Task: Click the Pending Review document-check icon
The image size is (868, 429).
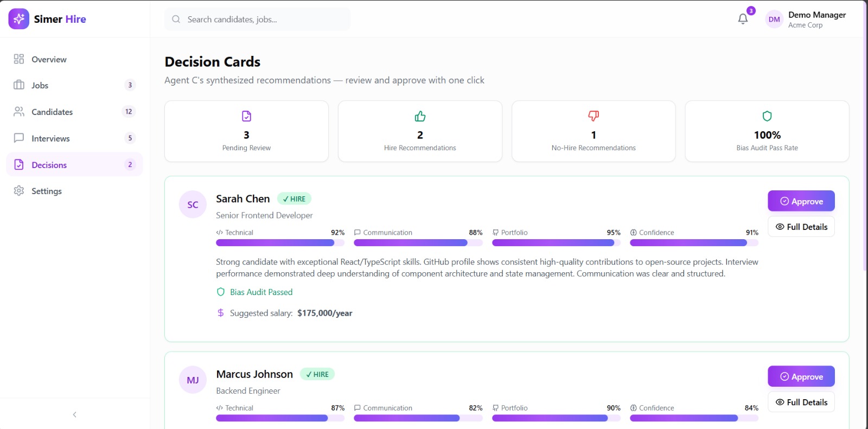Action: pos(246,116)
